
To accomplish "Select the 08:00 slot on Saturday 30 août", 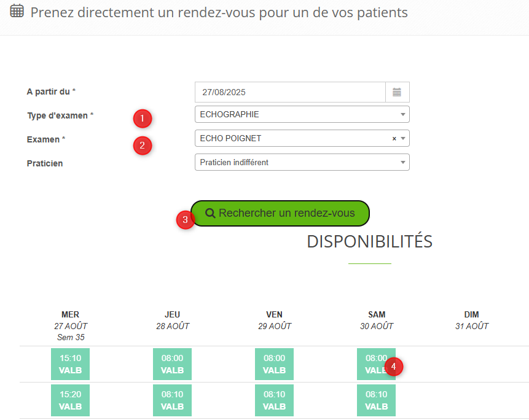I will pyautogui.click(x=372, y=364).
